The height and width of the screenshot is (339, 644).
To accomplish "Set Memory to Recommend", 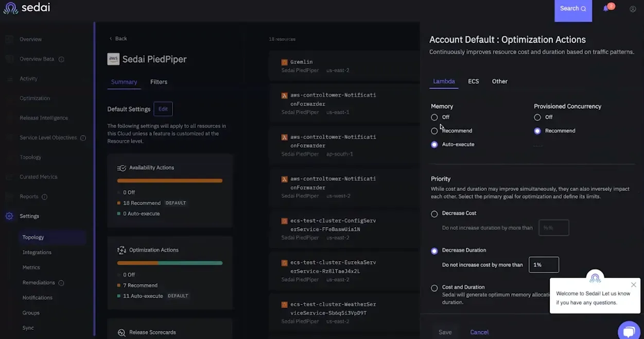I will click(x=434, y=131).
